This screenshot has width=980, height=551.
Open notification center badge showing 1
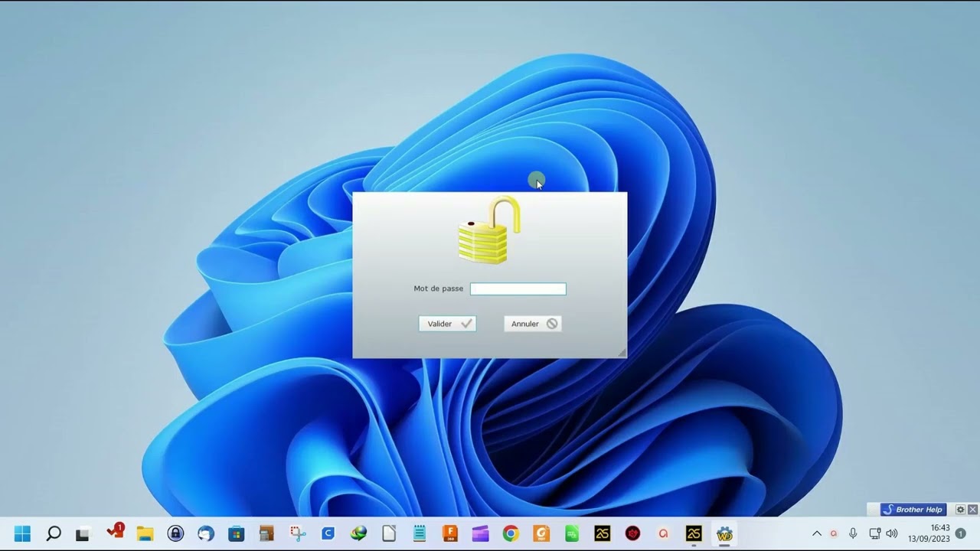[961, 533]
